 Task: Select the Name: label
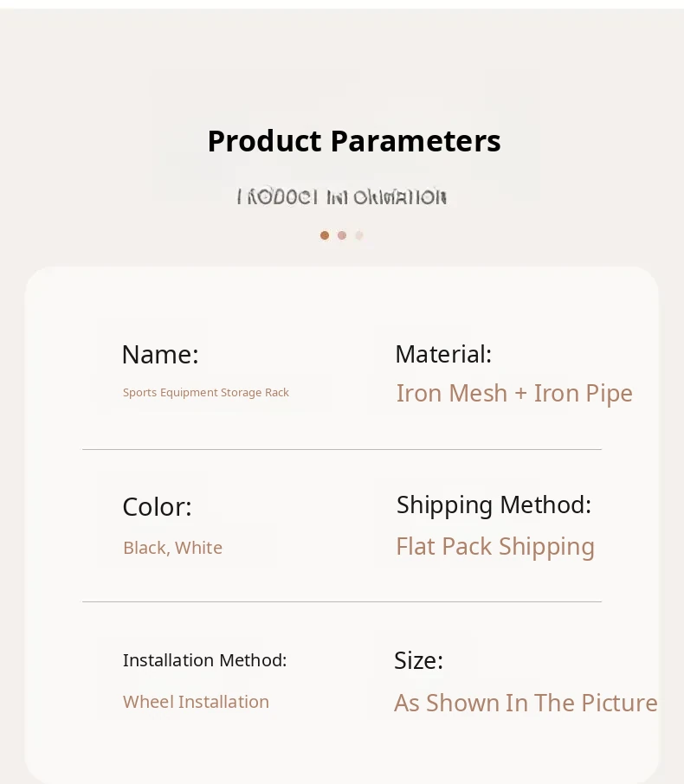pos(160,355)
